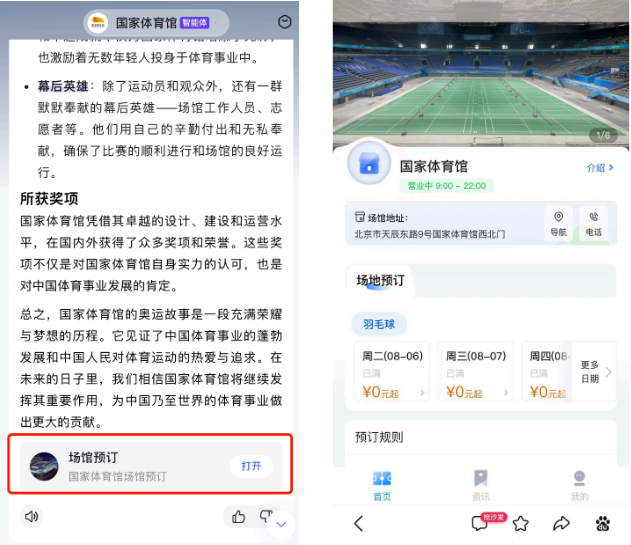This screenshot has width=631, height=545.
Task: Tap 打开 on 场馆预订 card
Action: pos(252,466)
